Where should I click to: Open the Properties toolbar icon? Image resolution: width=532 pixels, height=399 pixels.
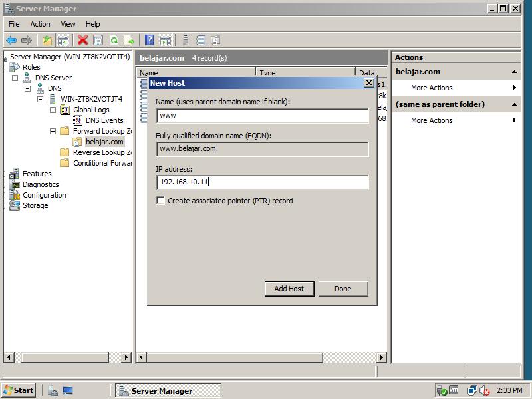(98, 41)
